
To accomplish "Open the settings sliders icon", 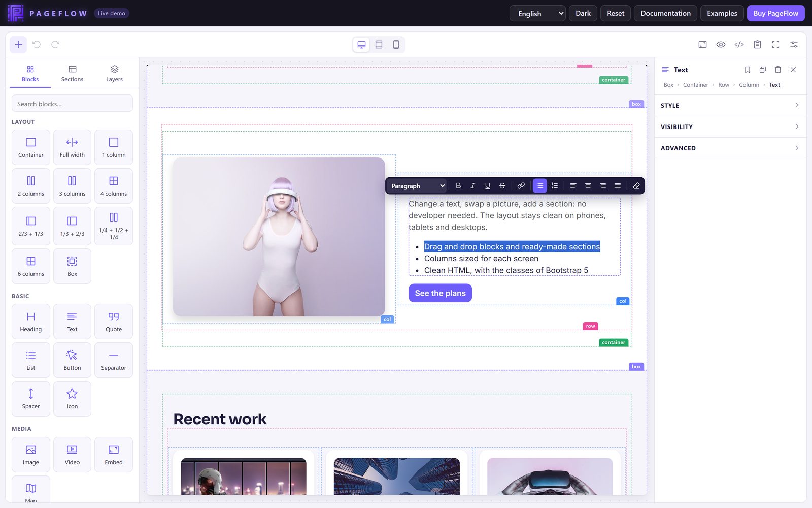I will tap(794, 45).
